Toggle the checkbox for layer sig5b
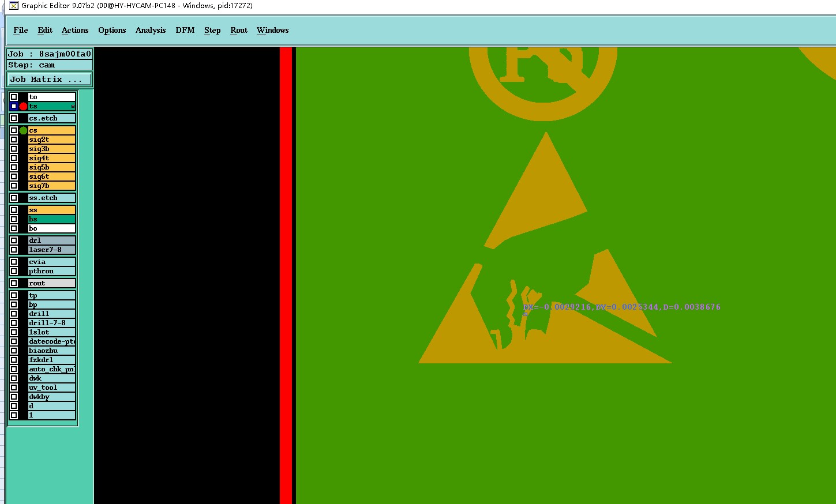 coord(14,167)
